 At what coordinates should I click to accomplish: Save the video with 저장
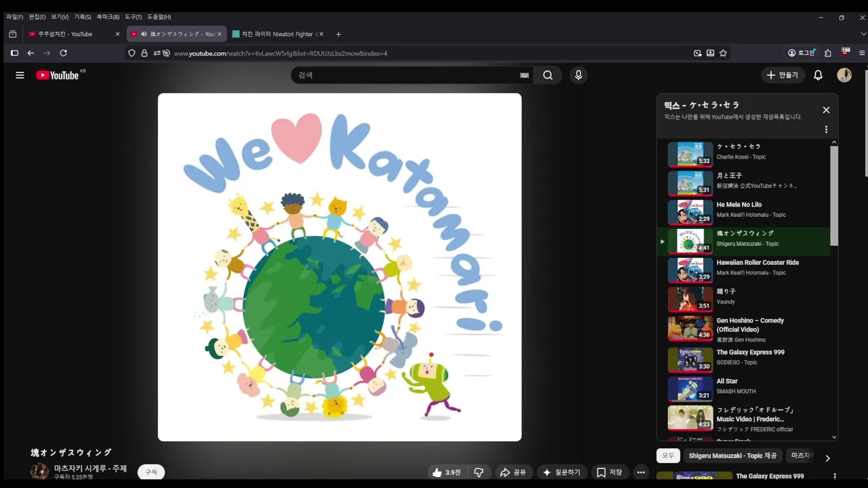[609, 472]
